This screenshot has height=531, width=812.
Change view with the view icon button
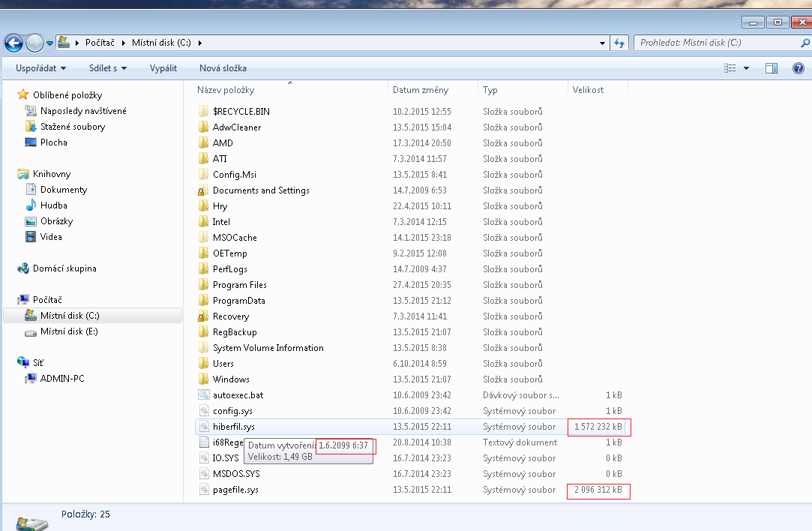[x=730, y=68]
